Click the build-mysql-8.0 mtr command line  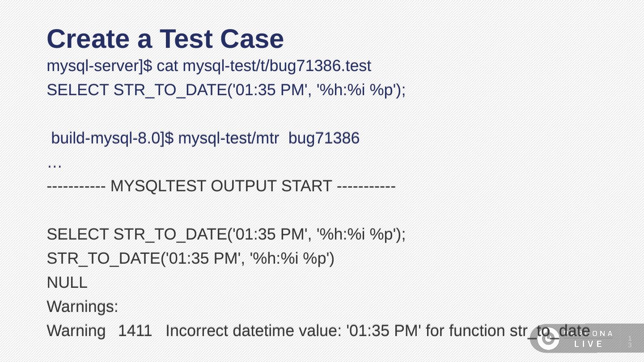tap(205, 139)
